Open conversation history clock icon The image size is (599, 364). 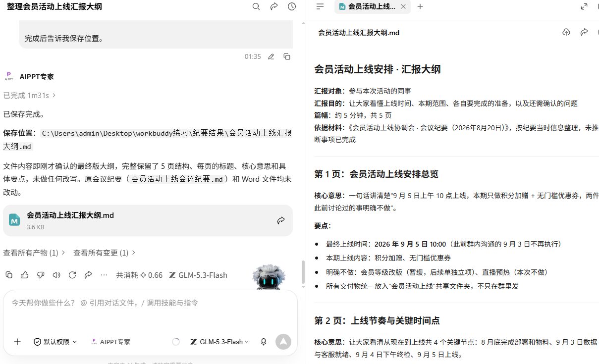pos(292,6)
